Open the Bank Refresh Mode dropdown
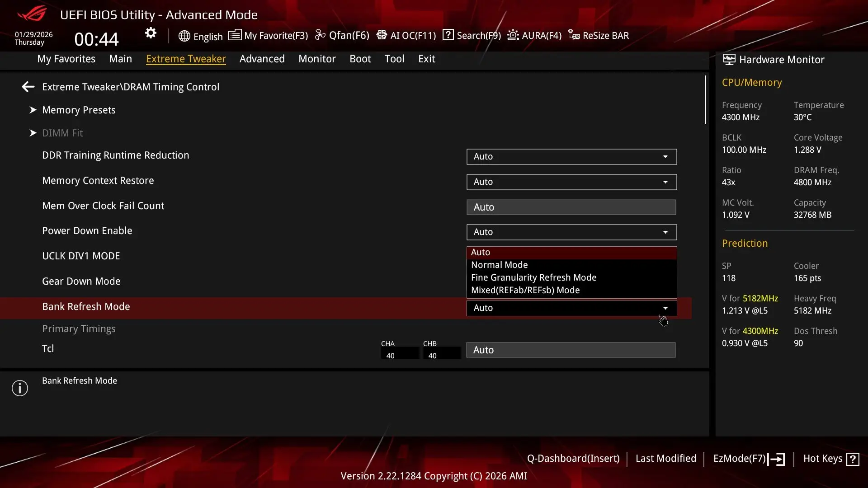This screenshot has height=488, width=868. (x=571, y=308)
